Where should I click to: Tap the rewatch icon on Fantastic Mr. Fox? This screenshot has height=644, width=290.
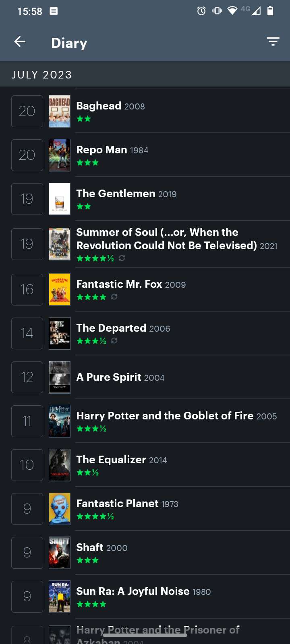tap(114, 297)
